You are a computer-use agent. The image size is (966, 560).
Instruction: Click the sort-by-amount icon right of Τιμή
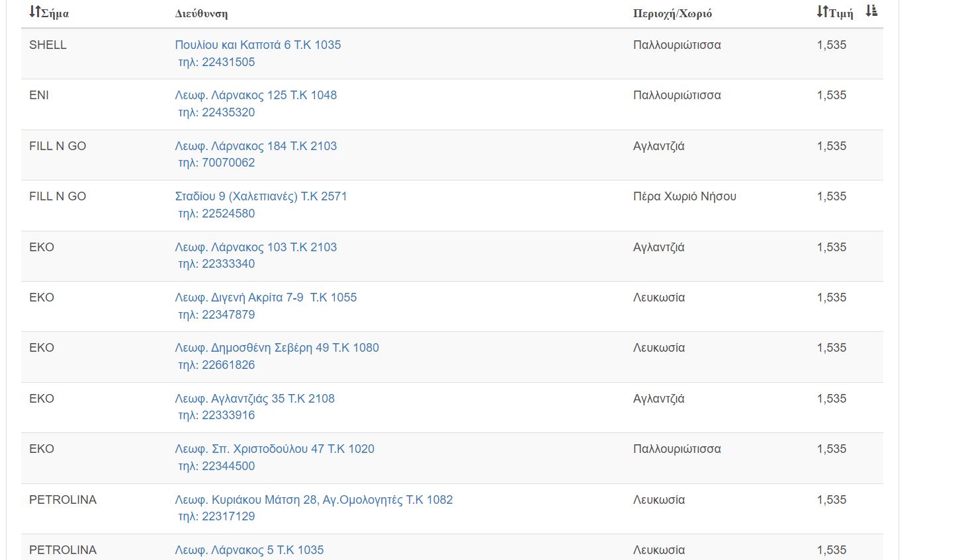pyautogui.click(x=871, y=11)
